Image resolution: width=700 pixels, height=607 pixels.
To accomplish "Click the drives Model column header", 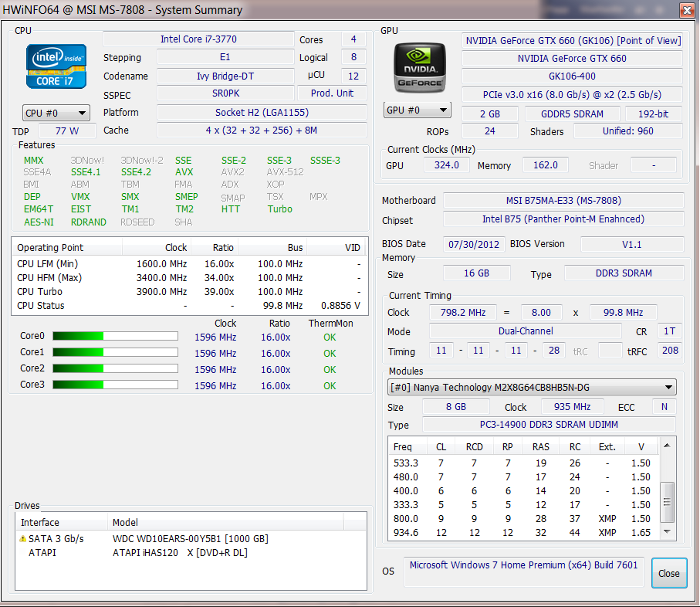I will point(225,522).
